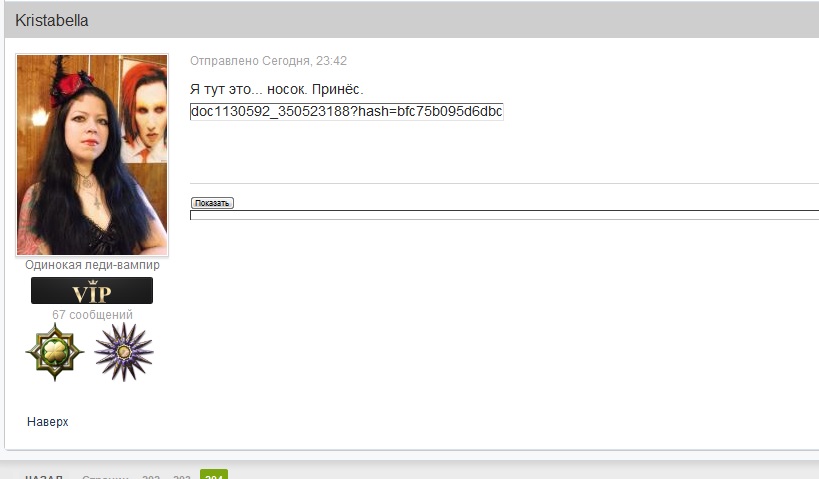Select the highlighted green page 304

click(x=214, y=474)
